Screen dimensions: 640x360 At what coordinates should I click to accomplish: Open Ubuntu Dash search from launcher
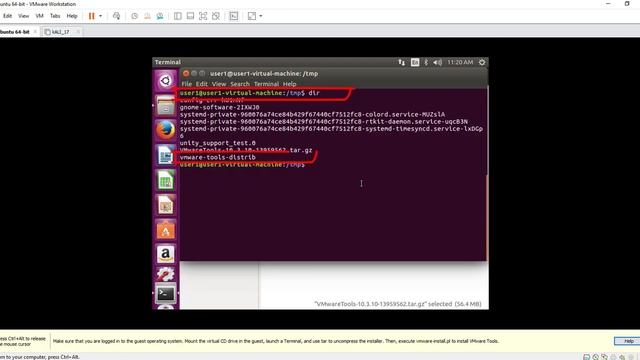pos(165,80)
